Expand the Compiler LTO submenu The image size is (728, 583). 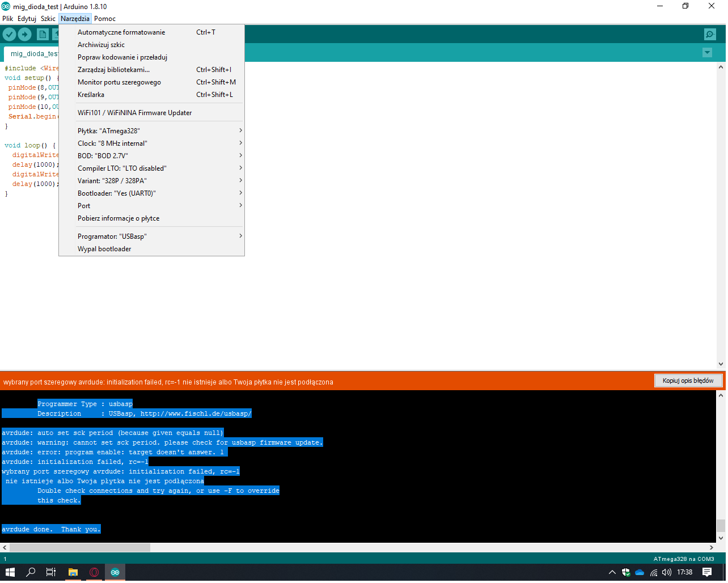[x=151, y=168]
